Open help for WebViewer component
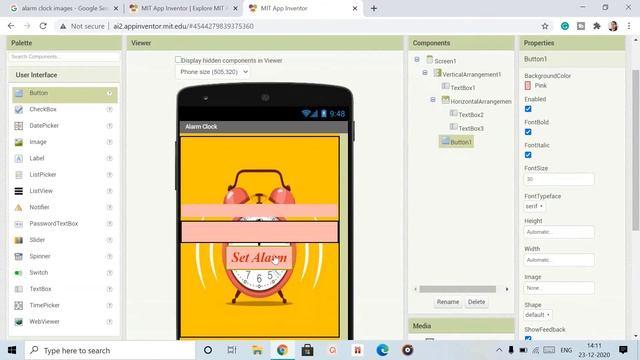 pyautogui.click(x=109, y=322)
